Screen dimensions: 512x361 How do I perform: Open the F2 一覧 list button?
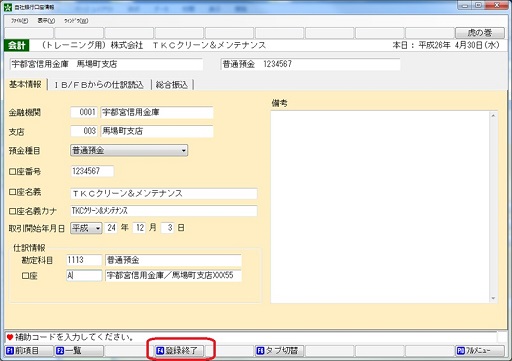pyautogui.click(x=79, y=351)
